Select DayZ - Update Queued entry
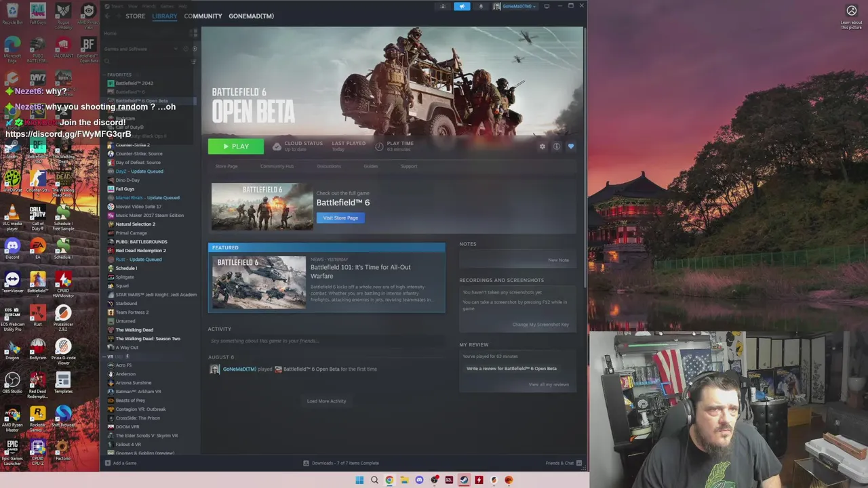The image size is (868, 488). click(x=139, y=171)
